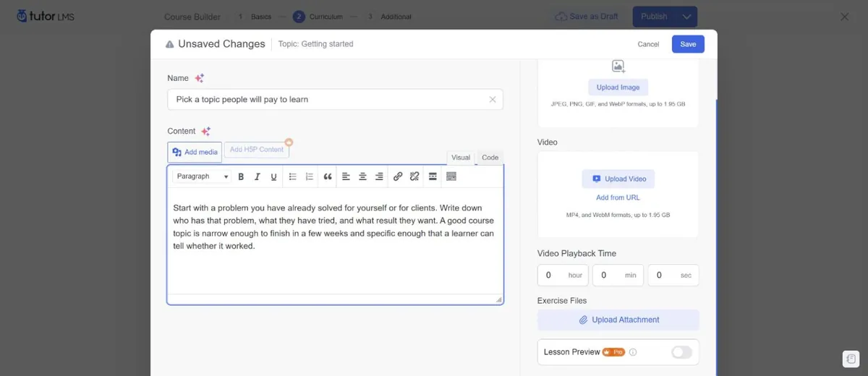Click Upload Attachment button

point(618,320)
